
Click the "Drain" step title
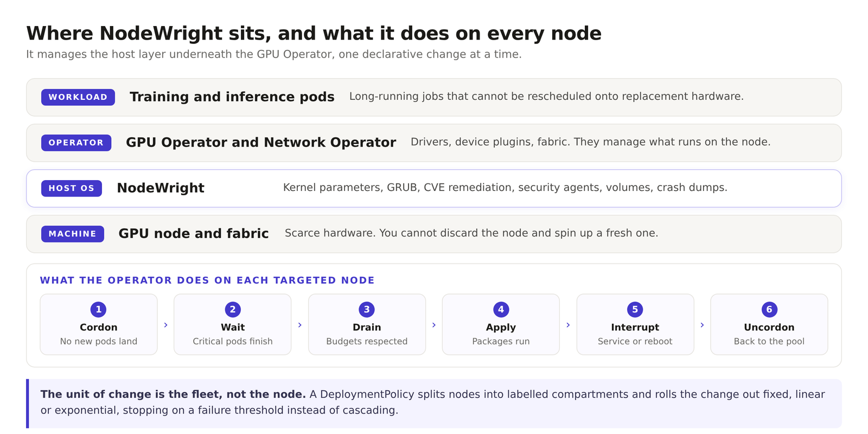pos(367,327)
